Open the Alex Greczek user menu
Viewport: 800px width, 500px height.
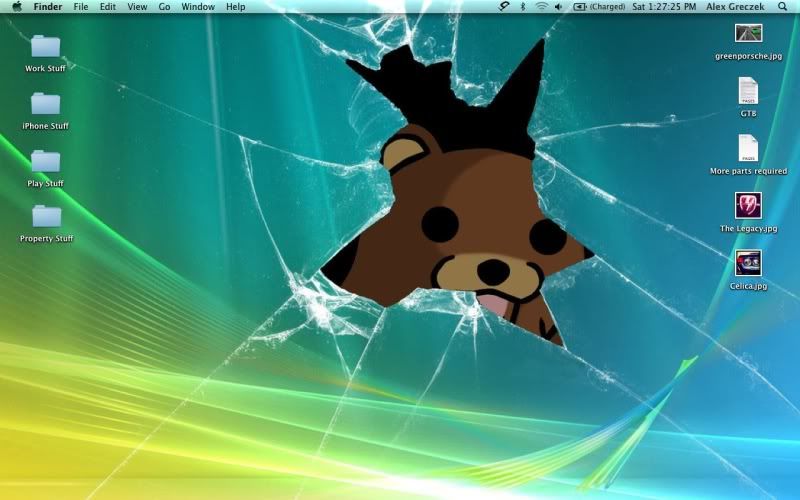(x=735, y=7)
